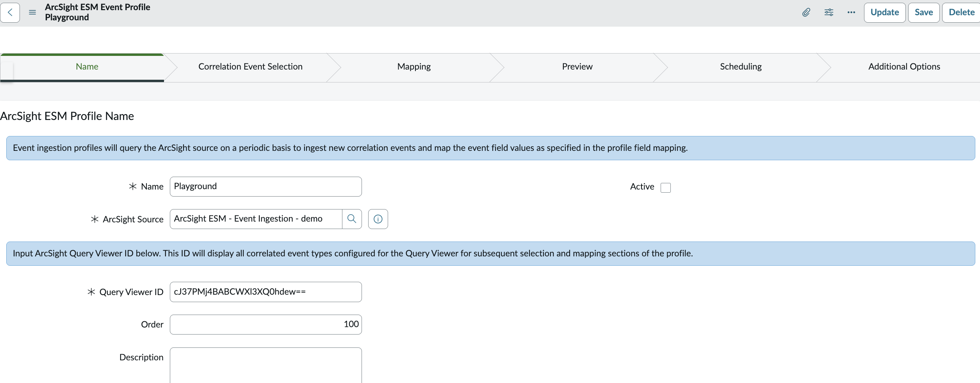Focus the ArcSight Source reference field
Screen dimensions: 980x383
coord(256,219)
